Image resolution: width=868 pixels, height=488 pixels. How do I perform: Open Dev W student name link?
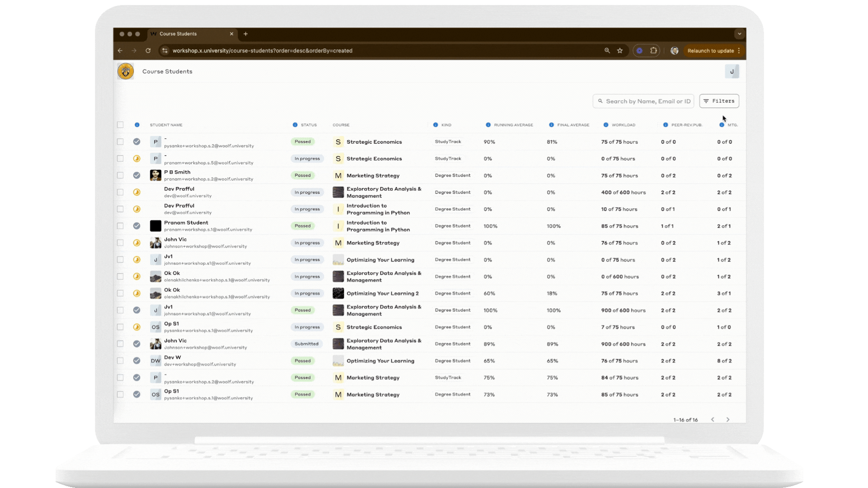172,357
